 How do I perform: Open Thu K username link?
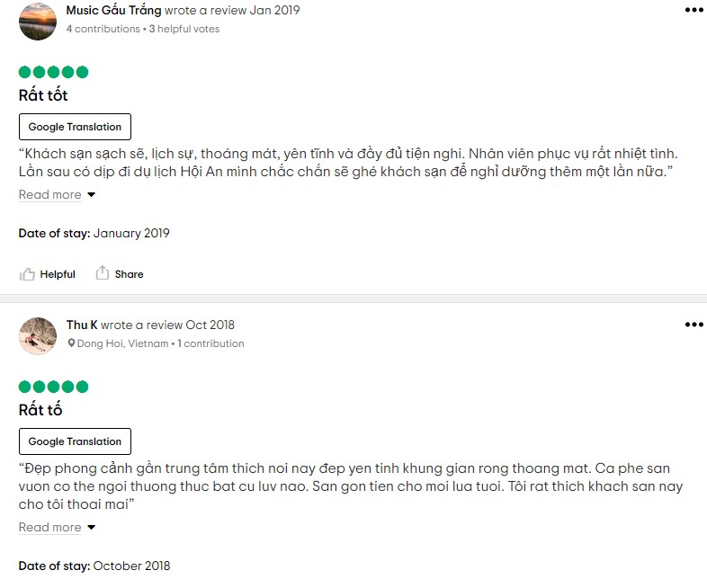82,325
